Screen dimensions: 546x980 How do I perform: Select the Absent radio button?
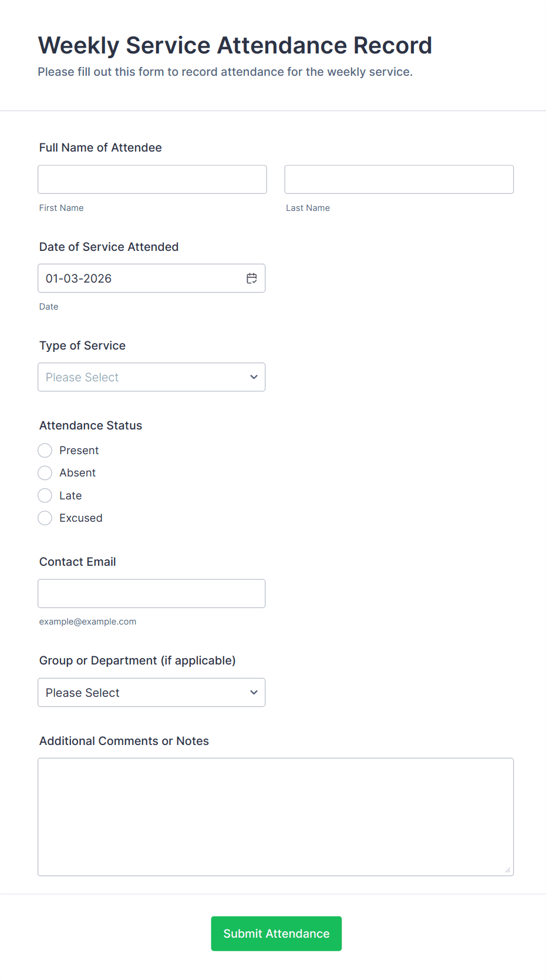pyautogui.click(x=45, y=473)
